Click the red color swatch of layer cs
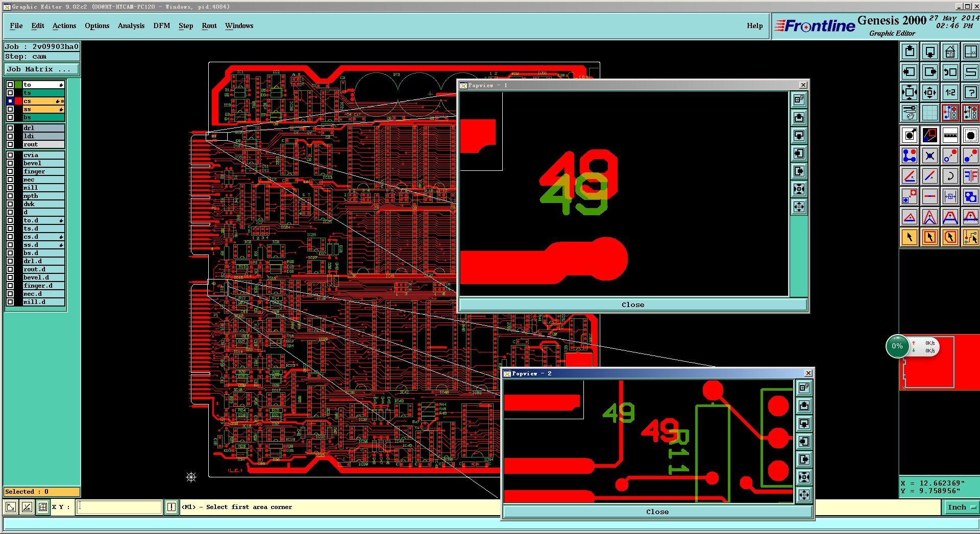980x534 pixels. pos(18,101)
